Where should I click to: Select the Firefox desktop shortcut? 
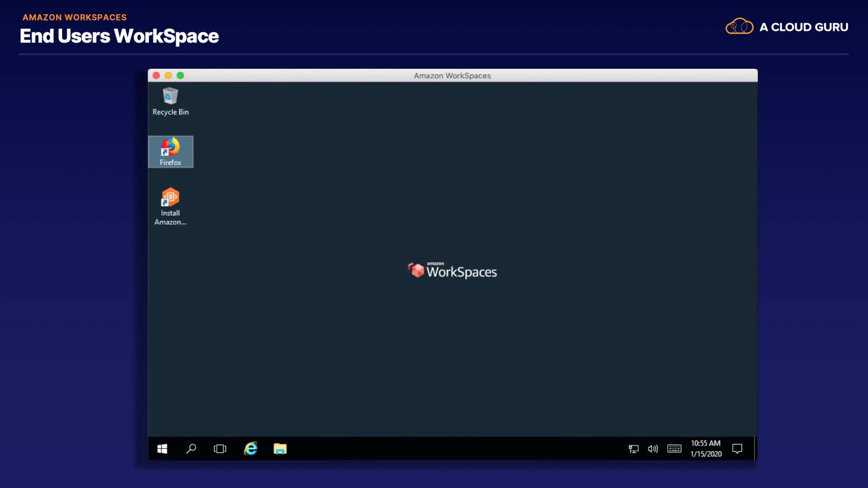(170, 152)
